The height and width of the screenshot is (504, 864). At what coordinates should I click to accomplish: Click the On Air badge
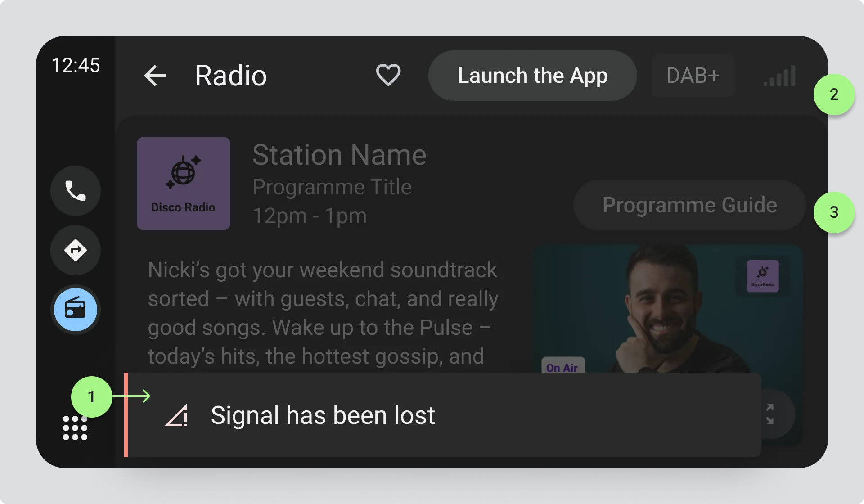point(562,366)
